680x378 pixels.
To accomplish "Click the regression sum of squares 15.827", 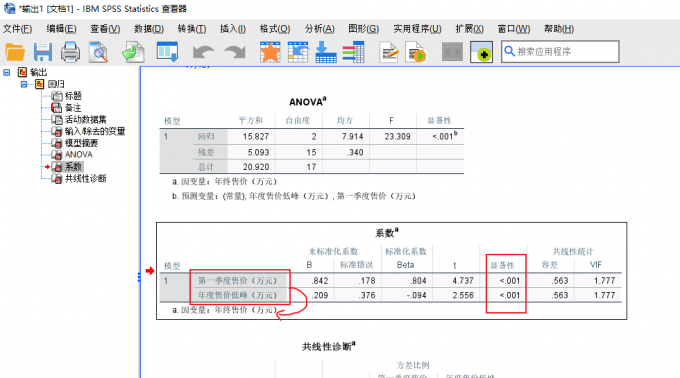I will [256, 137].
